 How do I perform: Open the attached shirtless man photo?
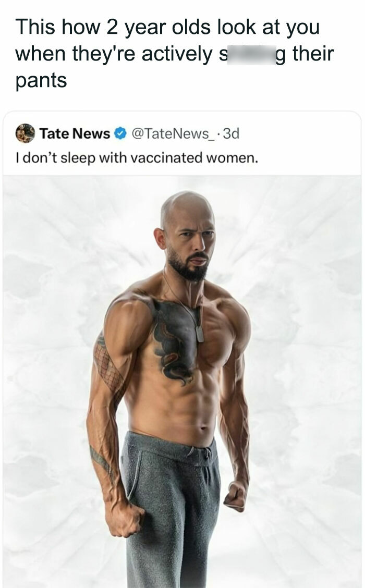(x=182, y=382)
